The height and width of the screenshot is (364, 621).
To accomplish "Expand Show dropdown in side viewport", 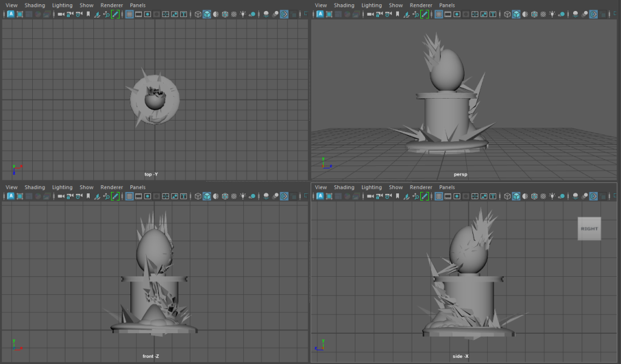I will pos(396,188).
